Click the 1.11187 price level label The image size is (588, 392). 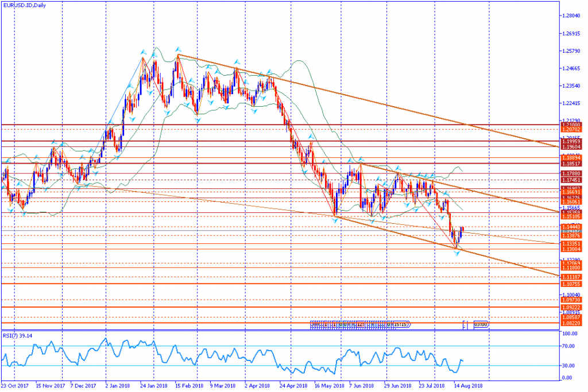572,277
